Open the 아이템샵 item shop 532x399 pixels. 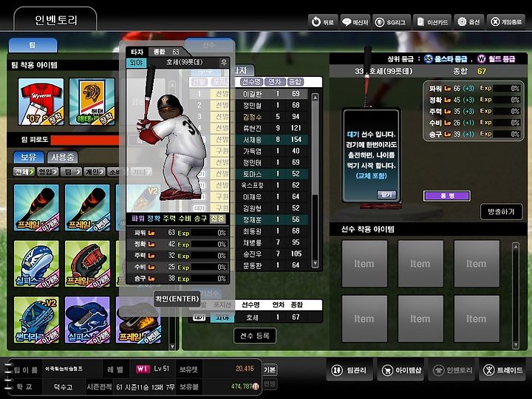(400, 370)
